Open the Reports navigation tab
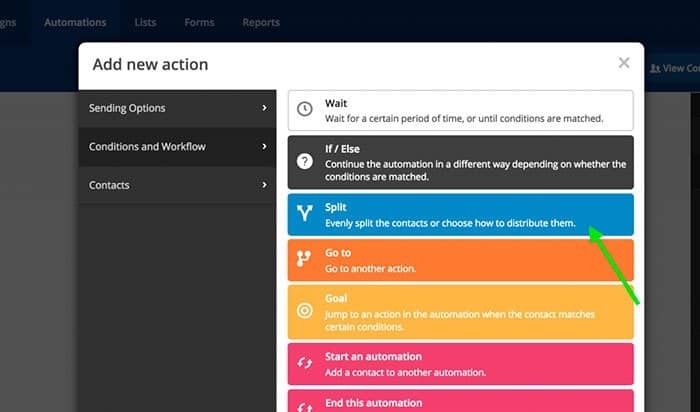Viewport: 700px width, 412px height. click(x=261, y=22)
